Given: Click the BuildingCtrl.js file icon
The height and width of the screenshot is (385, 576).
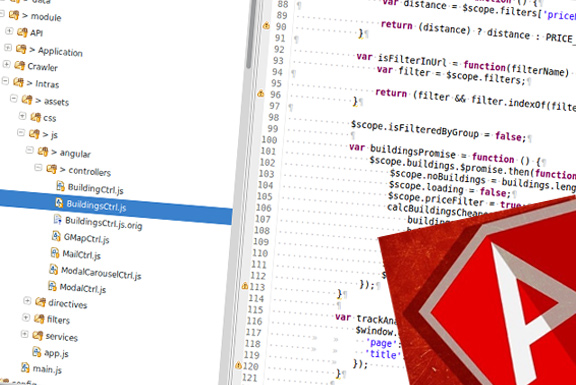Looking at the screenshot, I should pos(60,186).
